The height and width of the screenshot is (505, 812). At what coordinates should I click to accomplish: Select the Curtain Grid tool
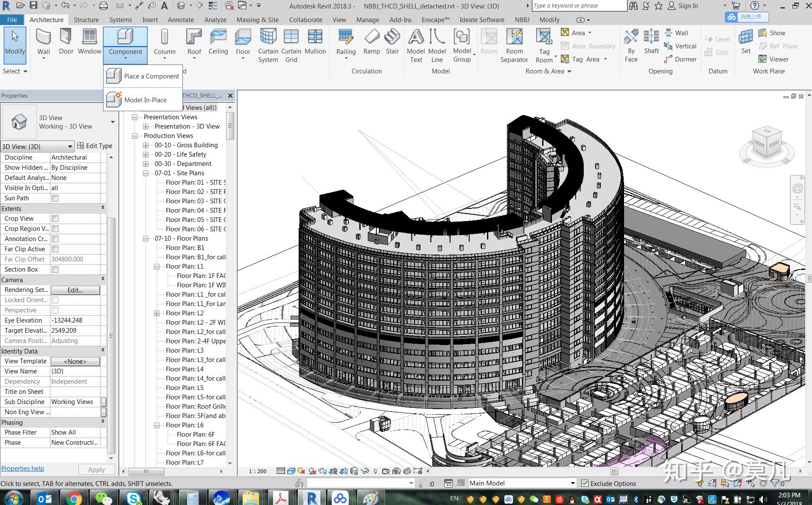(291, 46)
